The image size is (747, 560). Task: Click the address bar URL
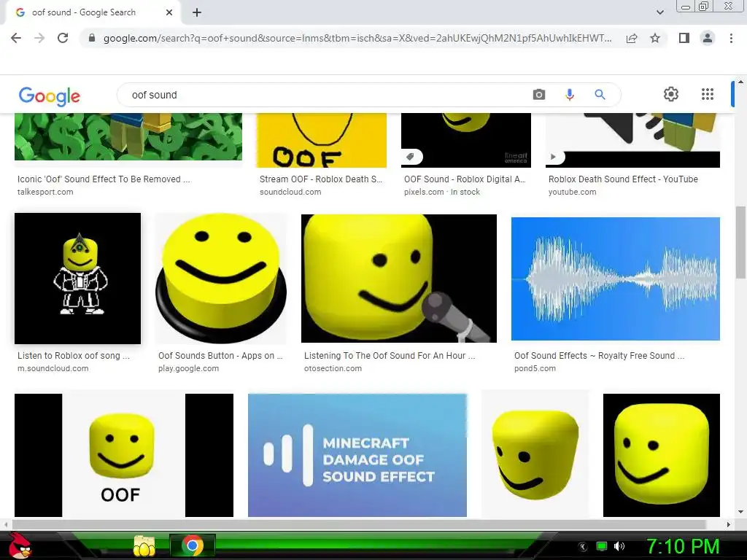click(357, 38)
